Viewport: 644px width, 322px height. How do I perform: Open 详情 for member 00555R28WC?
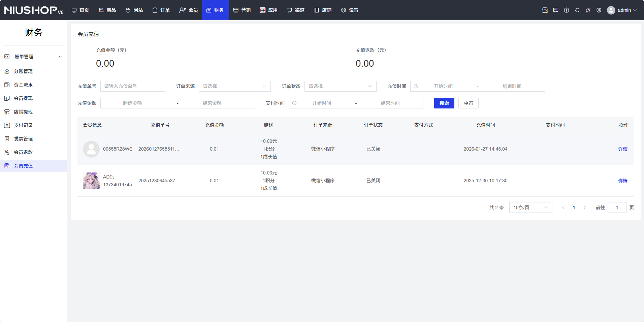coord(622,149)
